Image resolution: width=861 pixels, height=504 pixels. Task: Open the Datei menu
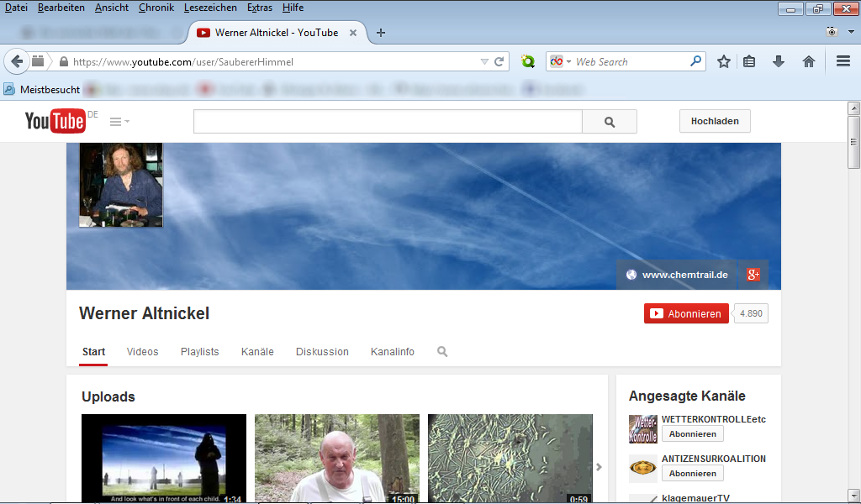tap(16, 8)
